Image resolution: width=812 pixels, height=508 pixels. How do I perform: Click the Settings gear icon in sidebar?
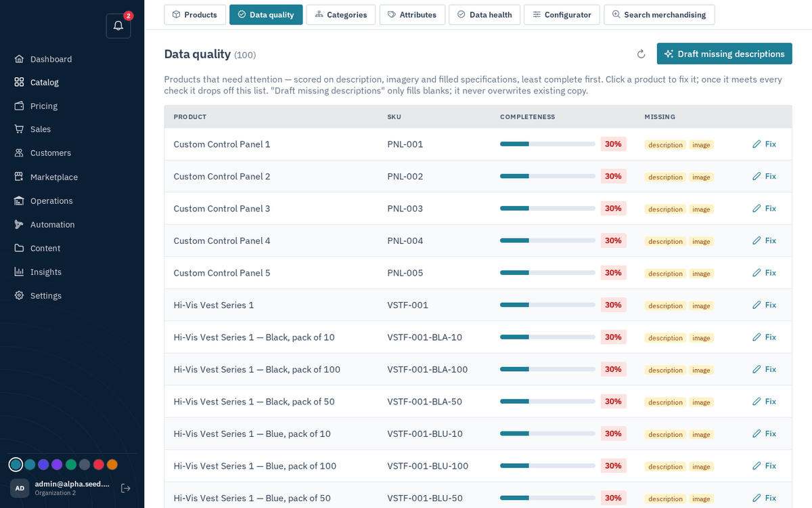pyautogui.click(x=19, y=295)
